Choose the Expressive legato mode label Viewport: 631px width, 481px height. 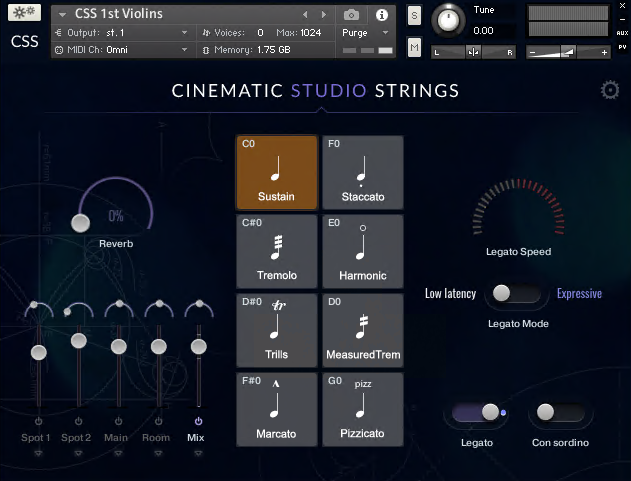(579, 293)
